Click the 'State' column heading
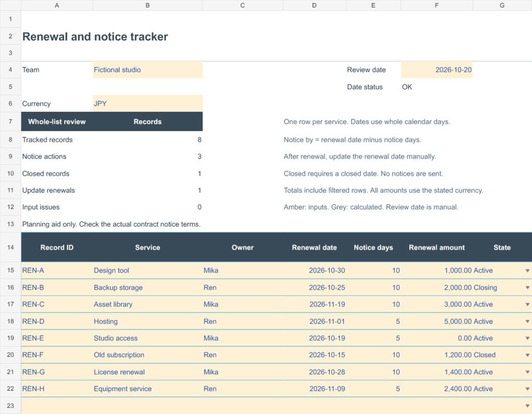 pyautogui.click(x=502, y=247)
